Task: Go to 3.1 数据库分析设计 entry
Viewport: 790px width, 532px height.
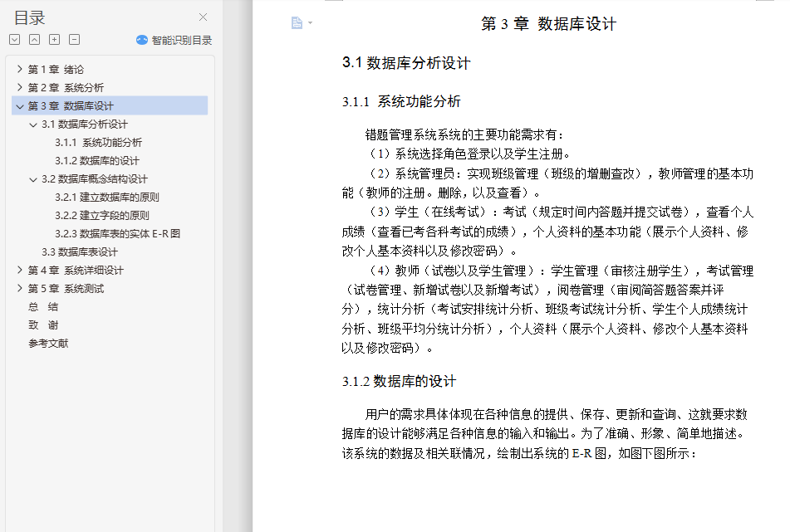Action: (85, 124)
